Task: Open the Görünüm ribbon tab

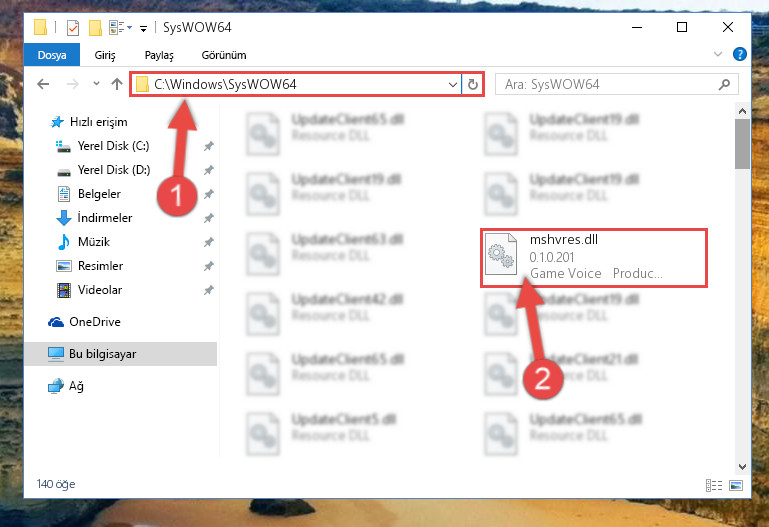Action: tap(224, 55)
